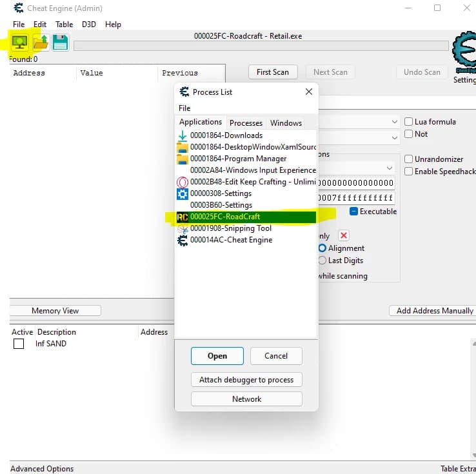Open the process selector computer icon
This screenshot has width=476, height=474.
pos(20,43)
